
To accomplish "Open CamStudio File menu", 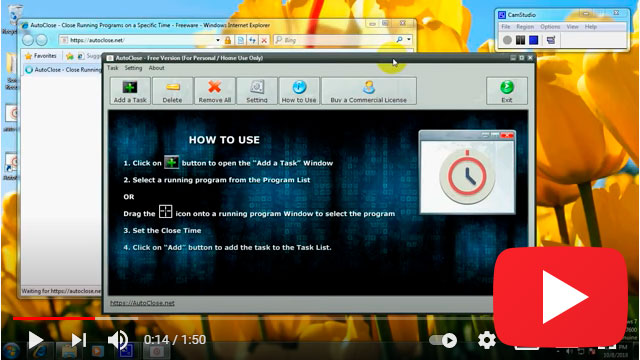I will (506, 27).
